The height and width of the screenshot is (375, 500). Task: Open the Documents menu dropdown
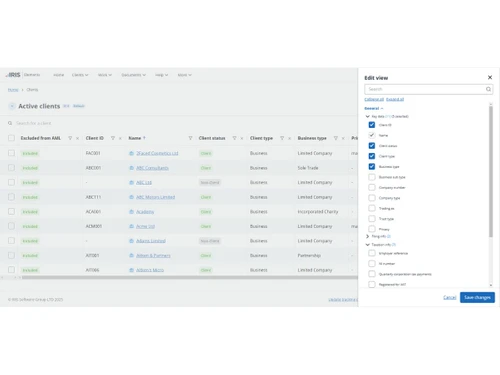click(134, 75)
